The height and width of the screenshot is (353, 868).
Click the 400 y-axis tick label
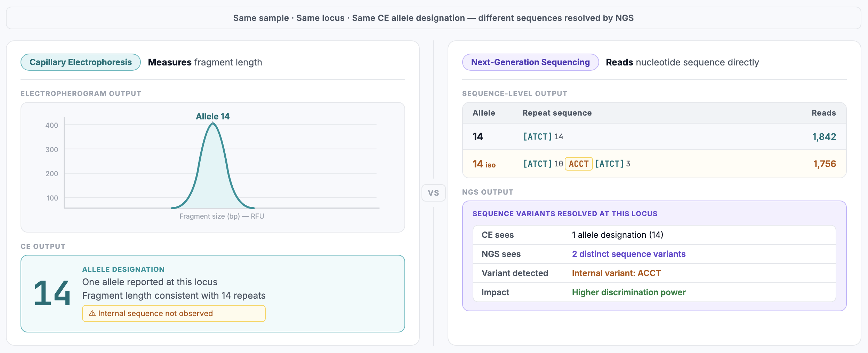coord(52,125)
